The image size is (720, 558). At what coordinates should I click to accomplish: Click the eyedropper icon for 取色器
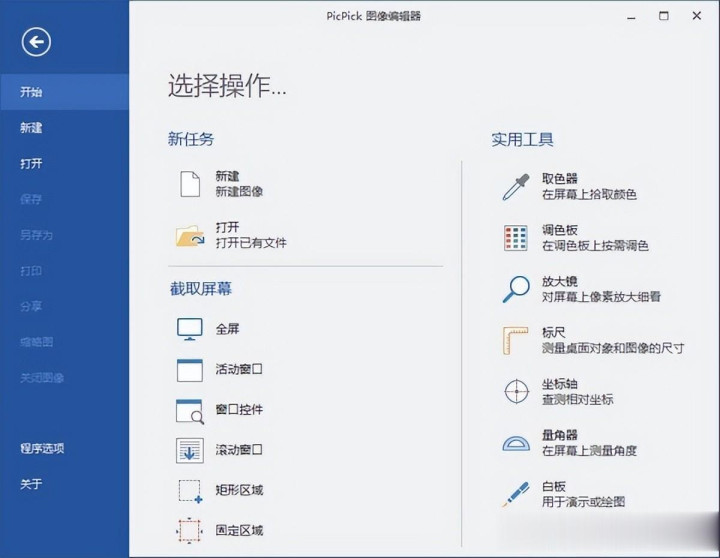pyautogui.click(x=516, y=186)
